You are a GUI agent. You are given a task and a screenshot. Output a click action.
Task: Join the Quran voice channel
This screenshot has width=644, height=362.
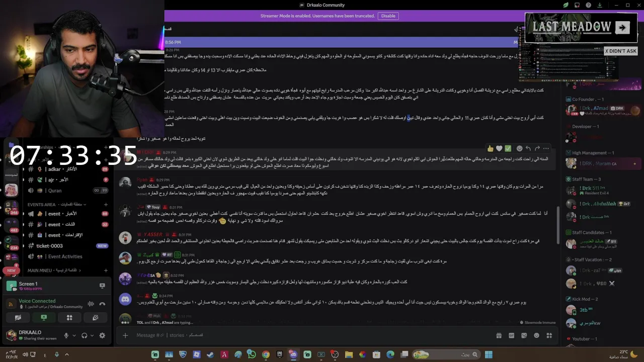coord(68,191)
